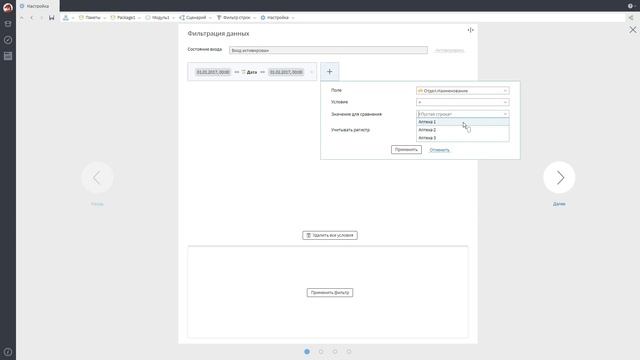
Task: Open the data sources sidebar icon
Action: 8,24
